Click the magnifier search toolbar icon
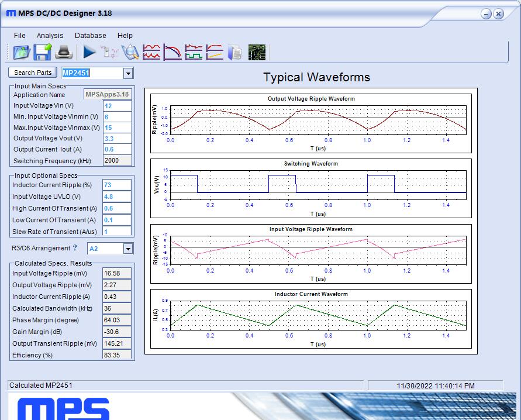Viewport: 521px width, 420px height. point(131,51)
